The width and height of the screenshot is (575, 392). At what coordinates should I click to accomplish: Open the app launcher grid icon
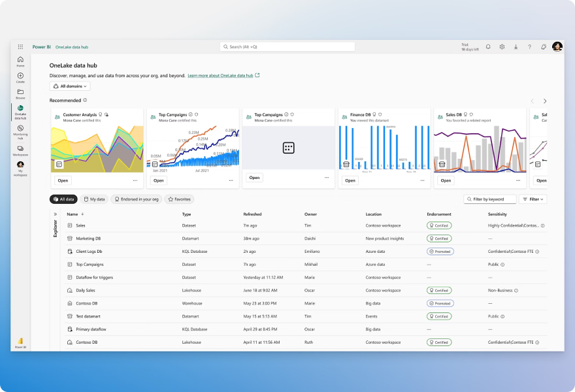tap(20, 46)
